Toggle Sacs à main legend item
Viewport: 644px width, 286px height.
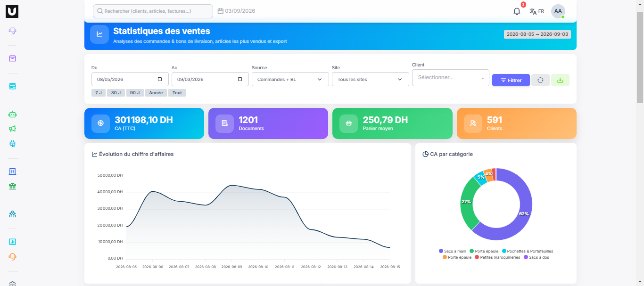pyautogui.click(x=453, y=251)
